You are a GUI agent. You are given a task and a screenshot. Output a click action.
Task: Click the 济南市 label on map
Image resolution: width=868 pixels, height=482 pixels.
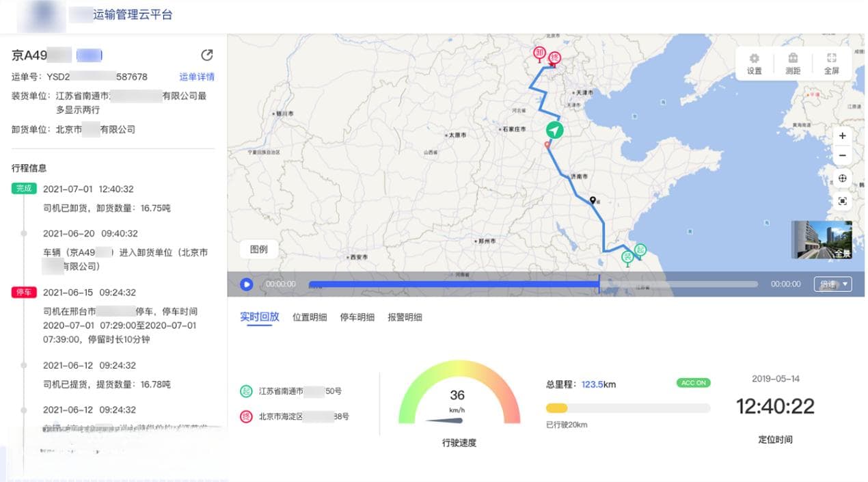coord(581,176)
